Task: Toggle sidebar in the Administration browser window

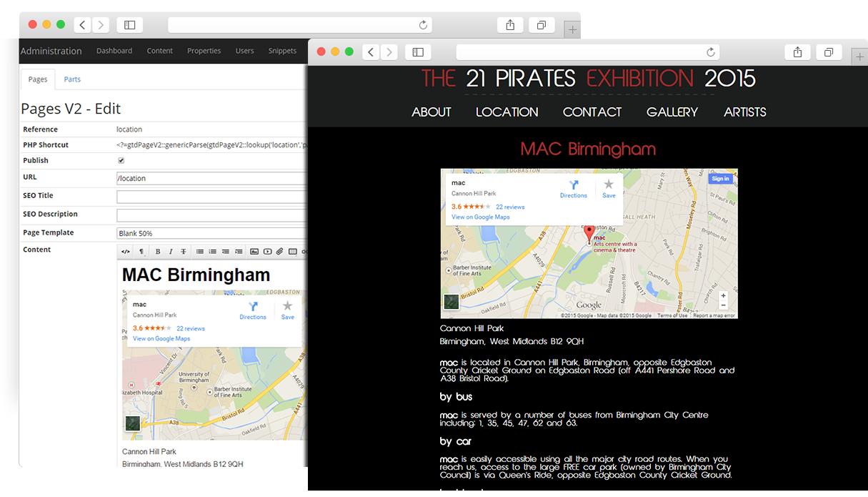Action: (129, 25)
